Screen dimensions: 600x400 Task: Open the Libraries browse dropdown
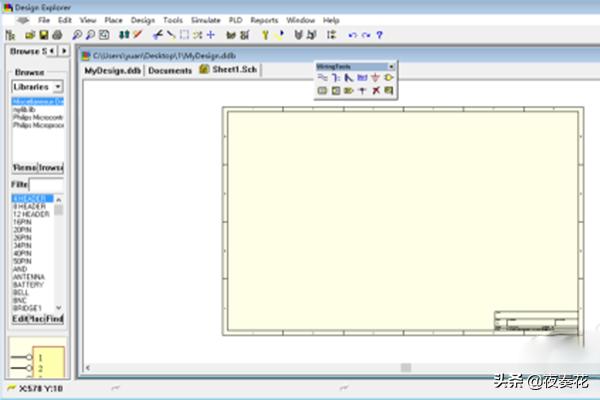point(58,87)
